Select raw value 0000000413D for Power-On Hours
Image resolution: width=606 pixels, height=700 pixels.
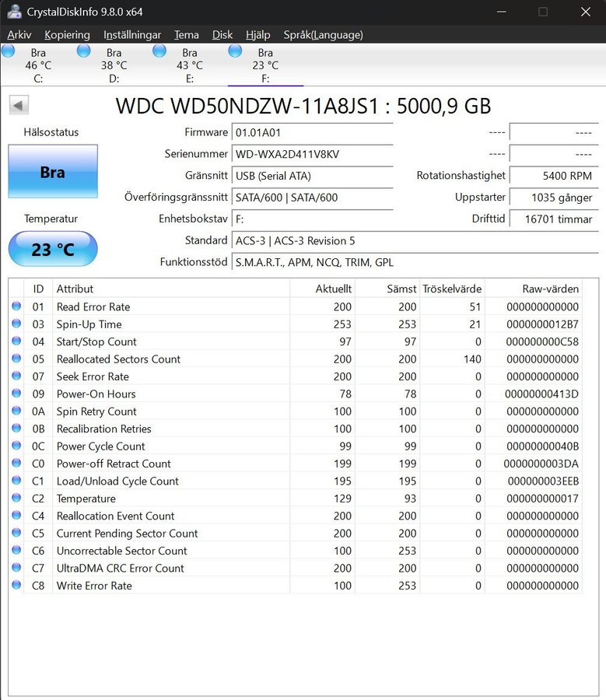click(541, 394)
